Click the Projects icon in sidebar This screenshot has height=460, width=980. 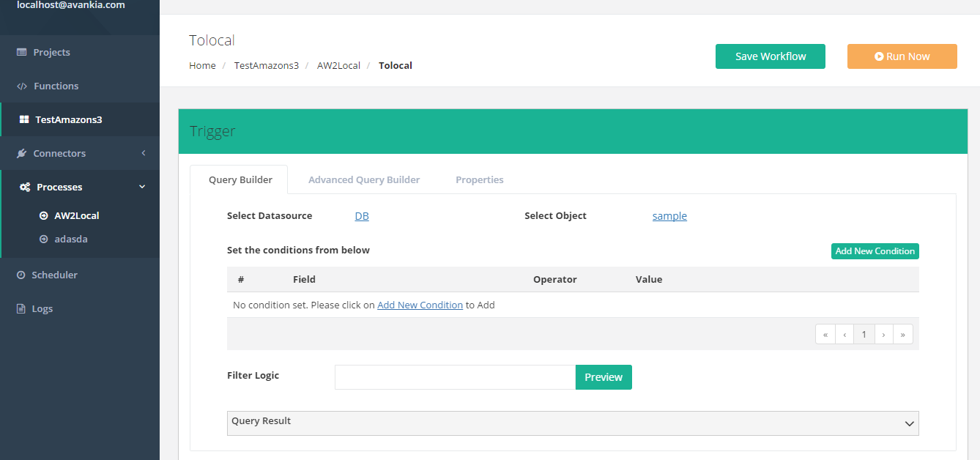[21, 53]
